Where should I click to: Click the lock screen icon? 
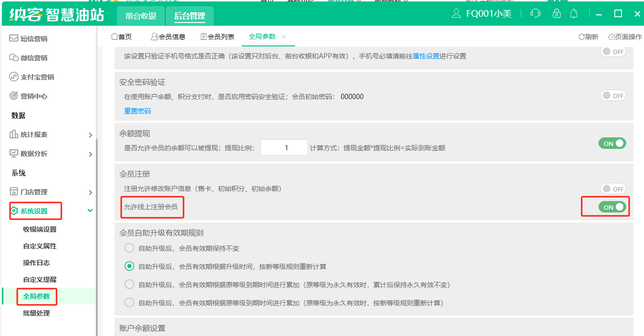556,13
